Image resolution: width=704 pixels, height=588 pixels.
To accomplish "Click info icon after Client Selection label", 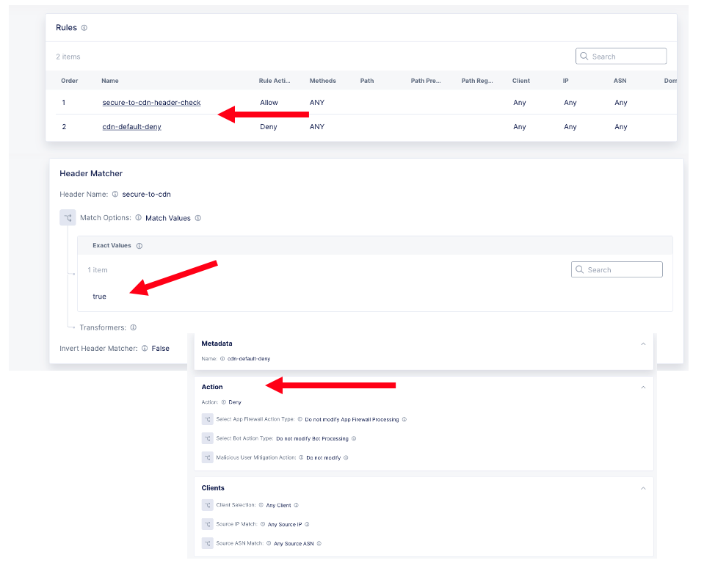I will (x=261, y=505).
